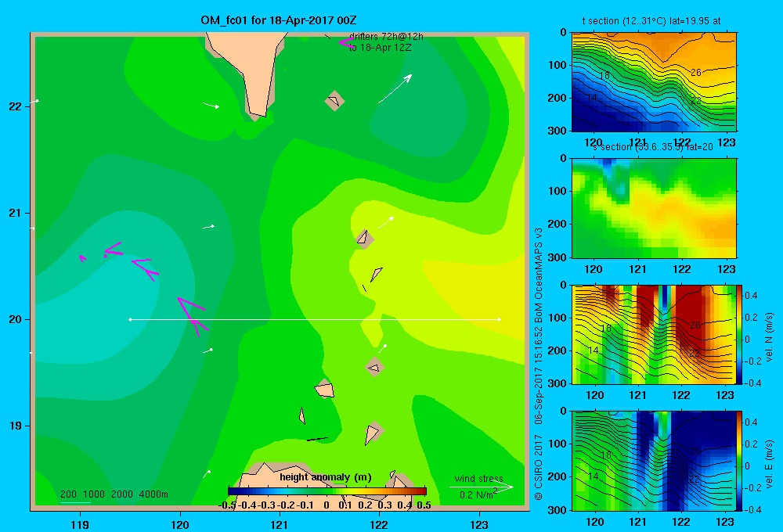
Task: Click the title 'OM_fc01 for 18-Apr-2017 00Z'
Action: (279, 20)
